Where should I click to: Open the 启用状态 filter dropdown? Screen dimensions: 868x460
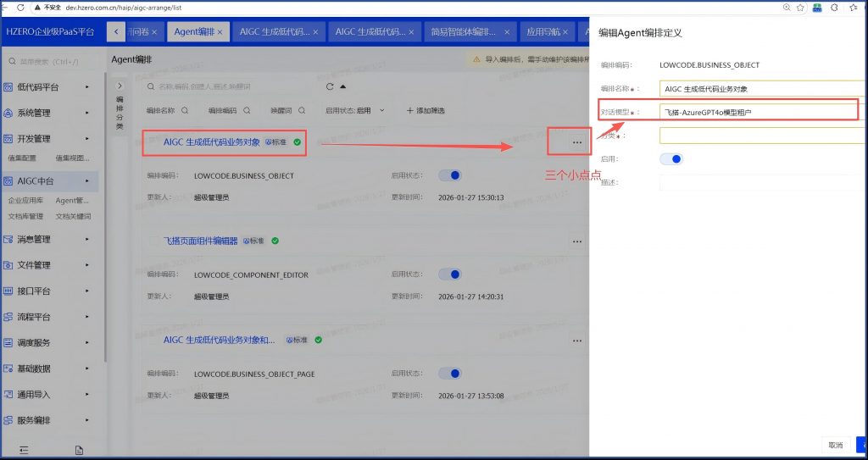354,110
